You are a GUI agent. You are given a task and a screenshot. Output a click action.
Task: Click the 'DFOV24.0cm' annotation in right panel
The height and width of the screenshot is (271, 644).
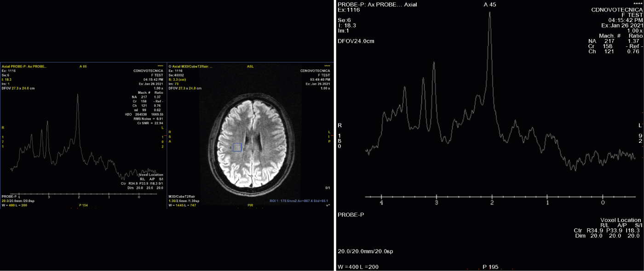coord(356,41)
